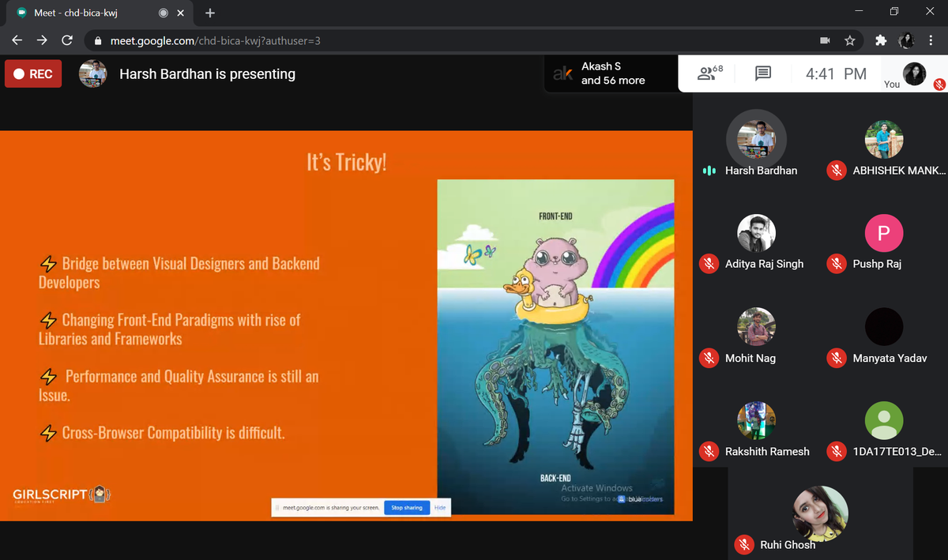Click muted mic icon for 1DA17TE013_De...

836,452
